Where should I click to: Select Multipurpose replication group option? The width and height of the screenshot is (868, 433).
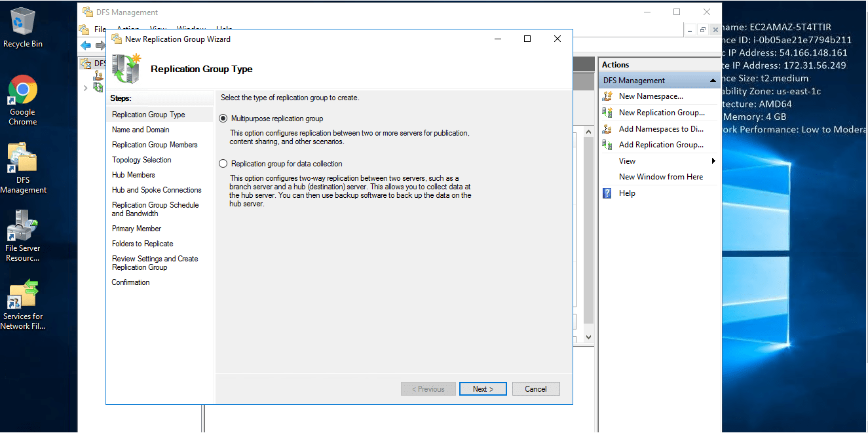click(x=223, y=119)
